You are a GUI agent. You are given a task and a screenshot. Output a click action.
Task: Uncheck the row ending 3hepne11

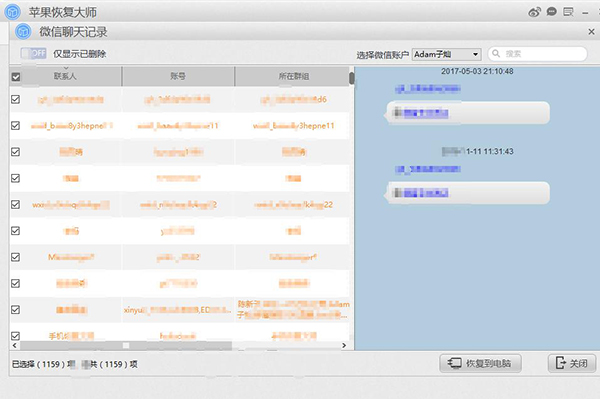[15, 125]
